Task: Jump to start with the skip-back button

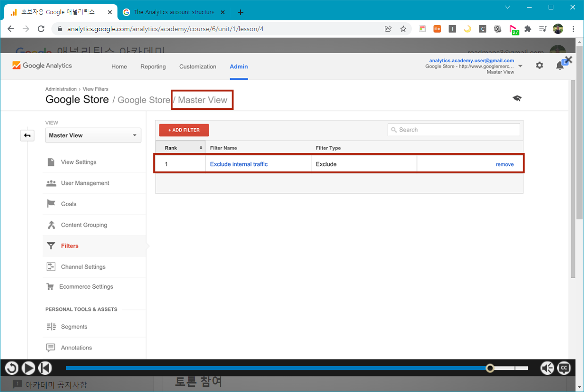Action: (x=45, y=368)
